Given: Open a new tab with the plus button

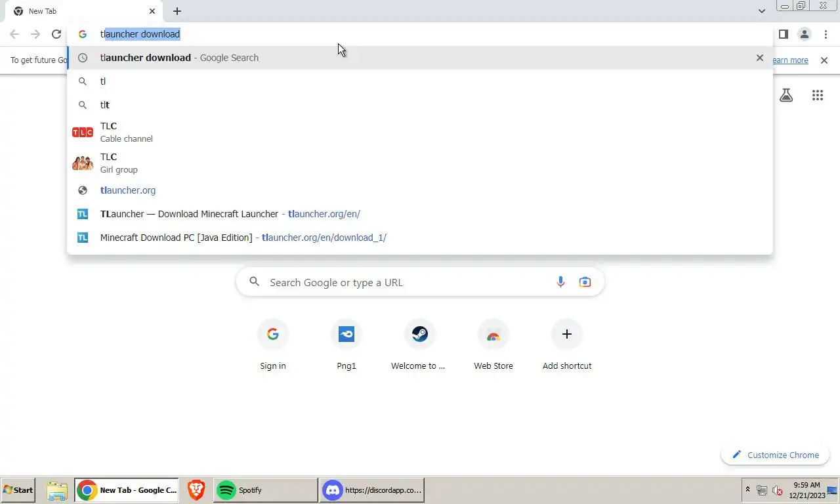Looking at the screenshot, I should (177, 11).
